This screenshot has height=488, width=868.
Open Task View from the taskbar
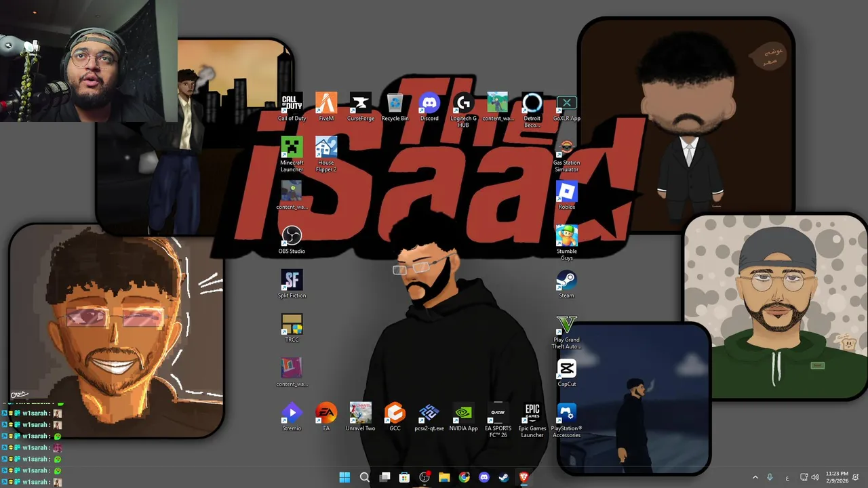click(384, 477)
